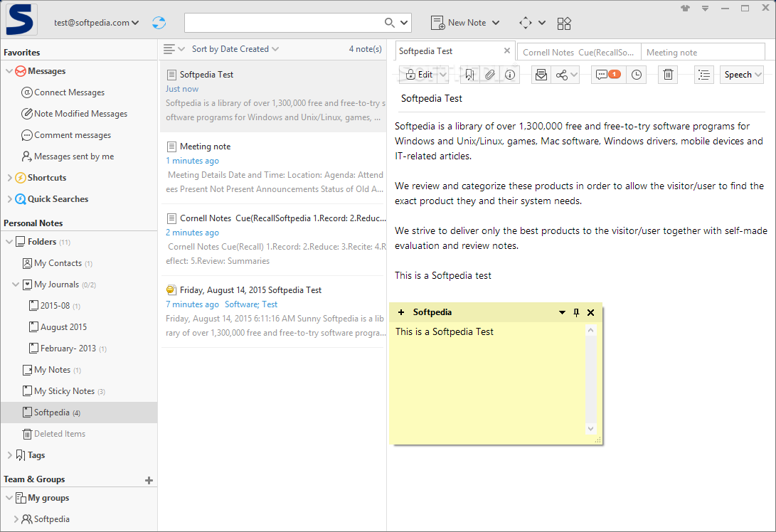
Task: Expand the Tags tree
Action: [9, 455]
